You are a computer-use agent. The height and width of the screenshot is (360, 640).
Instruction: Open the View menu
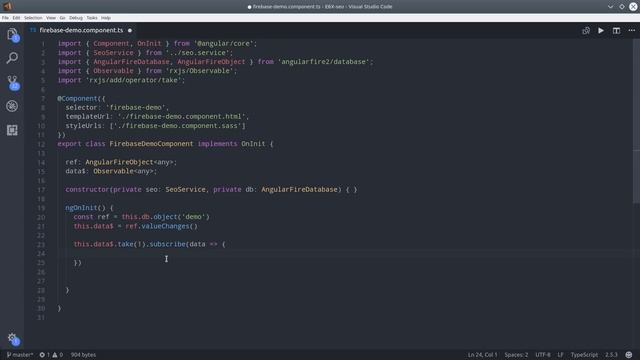coord(51,18)
